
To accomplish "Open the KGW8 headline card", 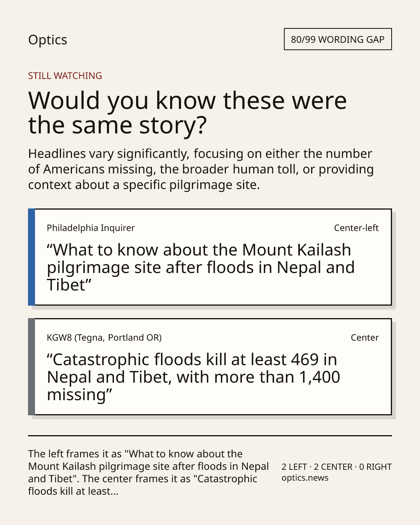I will point(210,367).
